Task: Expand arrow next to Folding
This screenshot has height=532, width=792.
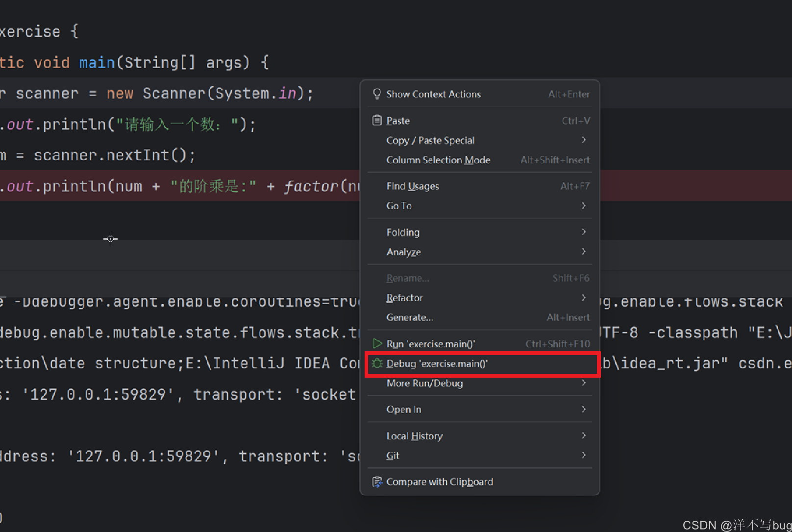Action: coord(584,232)
